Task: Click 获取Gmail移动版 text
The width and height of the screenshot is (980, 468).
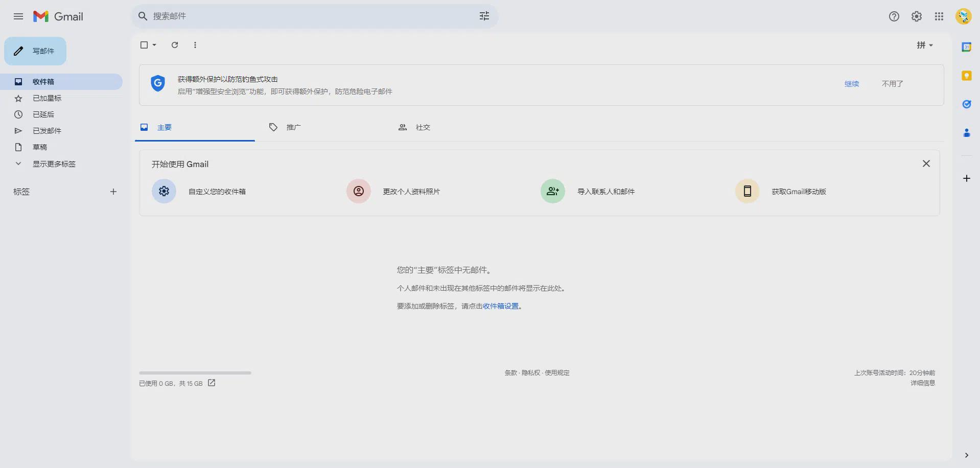Action: [799, 192]
